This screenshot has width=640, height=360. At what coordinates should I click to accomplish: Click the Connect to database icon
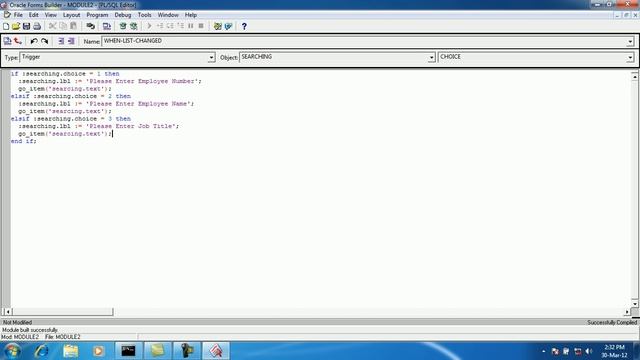[91, 26]
